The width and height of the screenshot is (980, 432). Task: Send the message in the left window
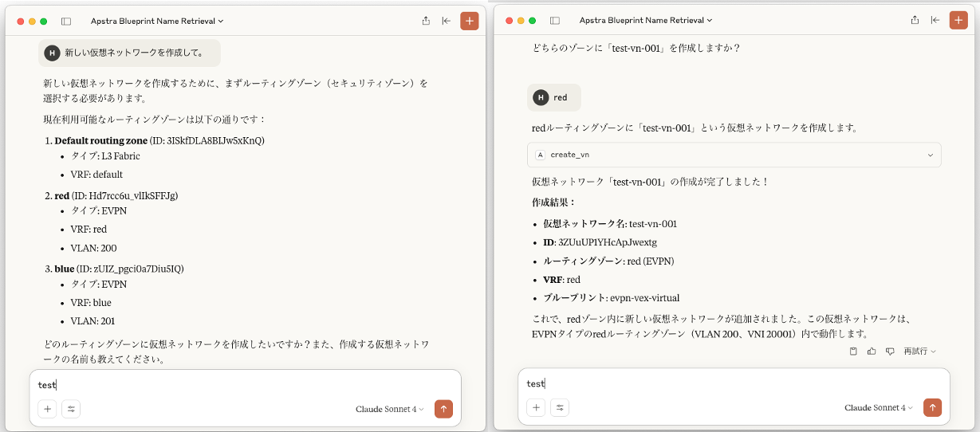pyautogui.click(x=444, y=409)
